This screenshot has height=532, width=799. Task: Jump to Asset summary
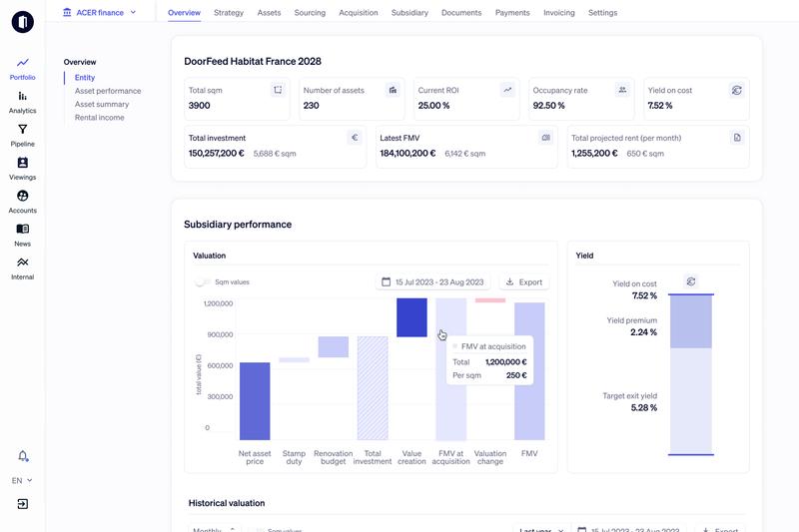pos(102,104)
